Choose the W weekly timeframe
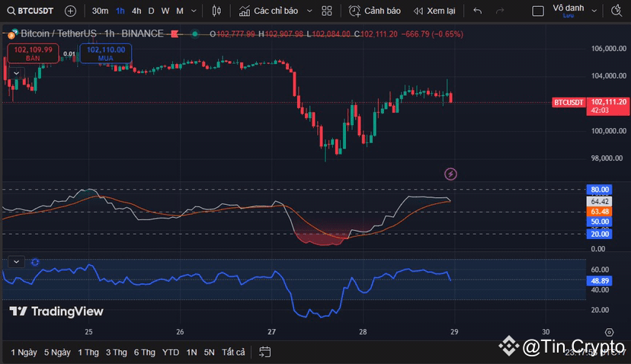631x364 pixels. tap(165, 11)
